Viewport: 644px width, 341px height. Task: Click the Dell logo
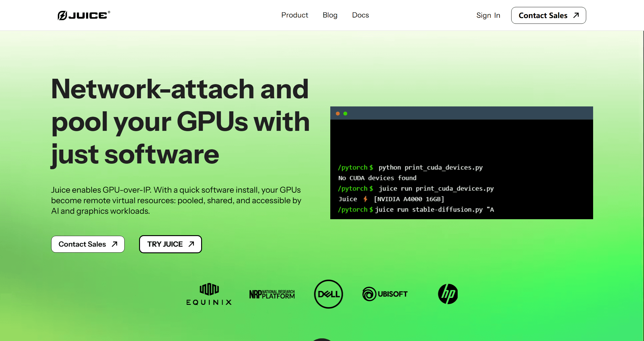click(328, 294)
